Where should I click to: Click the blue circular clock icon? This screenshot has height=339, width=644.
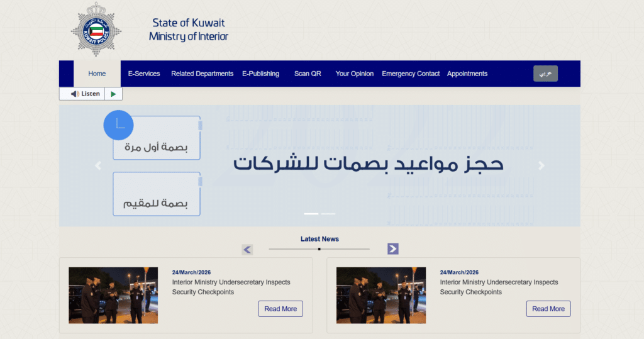tap(118, 125)
